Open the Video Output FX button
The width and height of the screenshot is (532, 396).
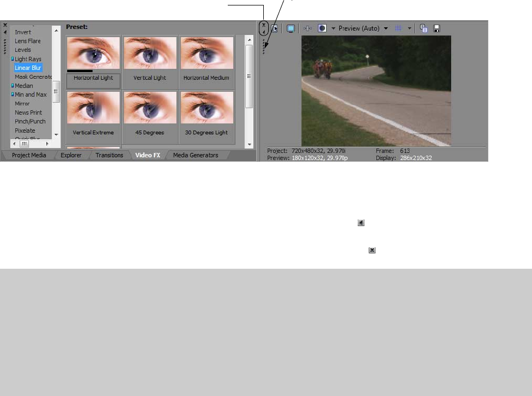tap(308, 28)
